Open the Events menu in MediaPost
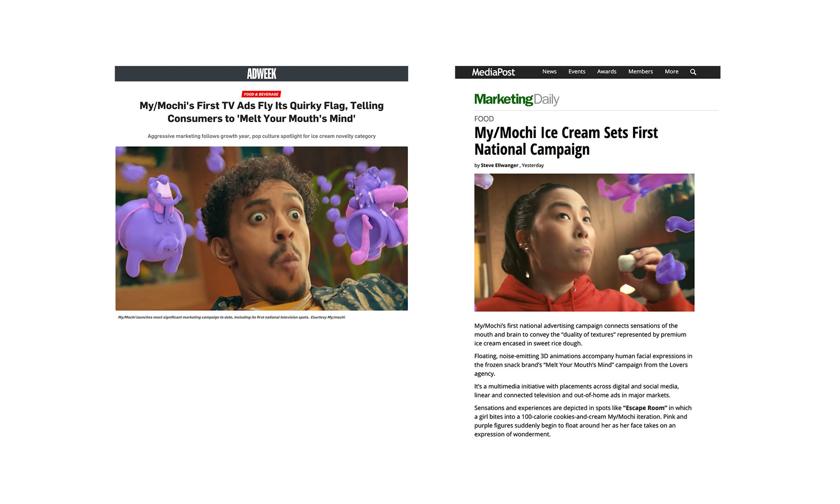 (x=577, y=71)
